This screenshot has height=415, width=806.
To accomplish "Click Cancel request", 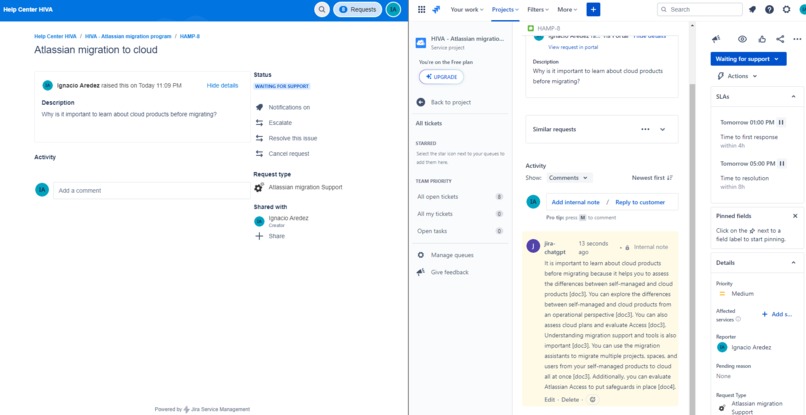I will coord(282,154).
